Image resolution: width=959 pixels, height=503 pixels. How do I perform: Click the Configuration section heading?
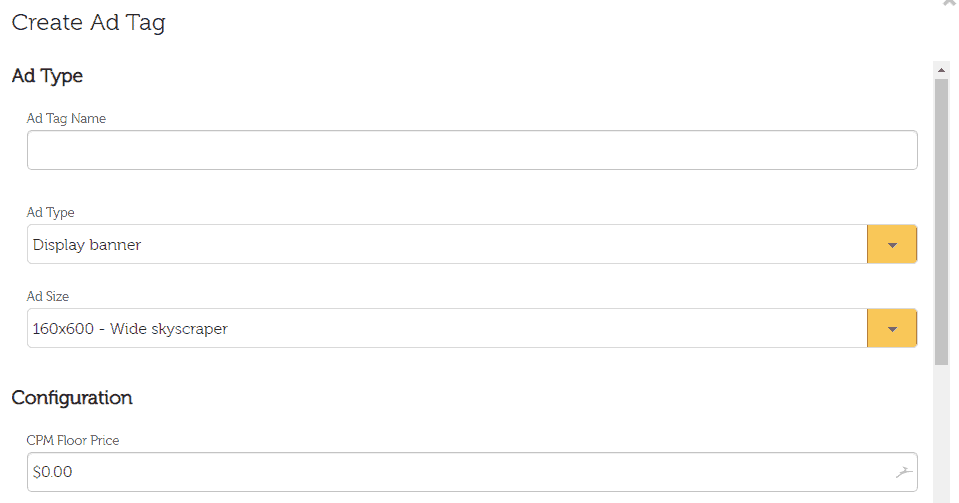click(x=72, y=398)
